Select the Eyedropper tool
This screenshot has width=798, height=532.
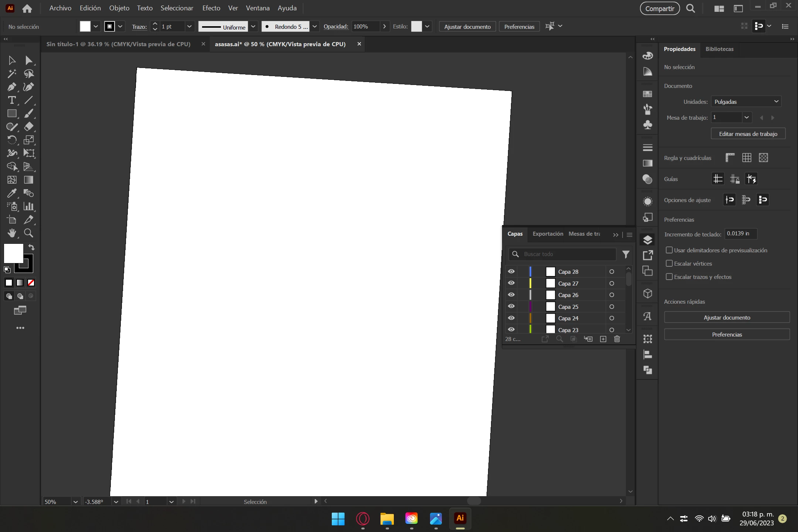pos(11,193)
